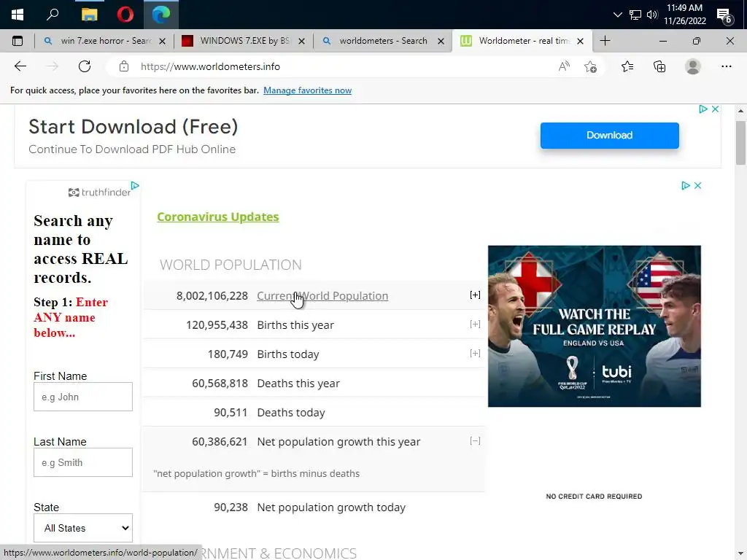
Task: Click in the First Name field
Action: [83, 397]
